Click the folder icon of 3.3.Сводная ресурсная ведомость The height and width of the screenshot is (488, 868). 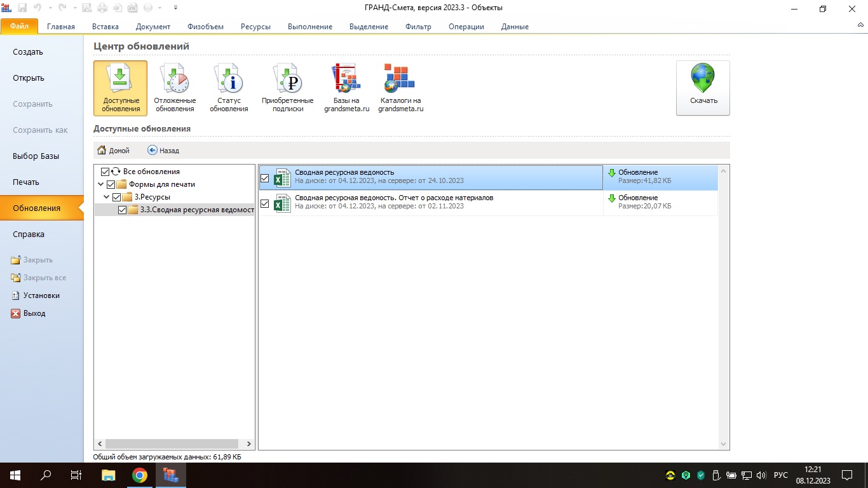pos(133,210)
